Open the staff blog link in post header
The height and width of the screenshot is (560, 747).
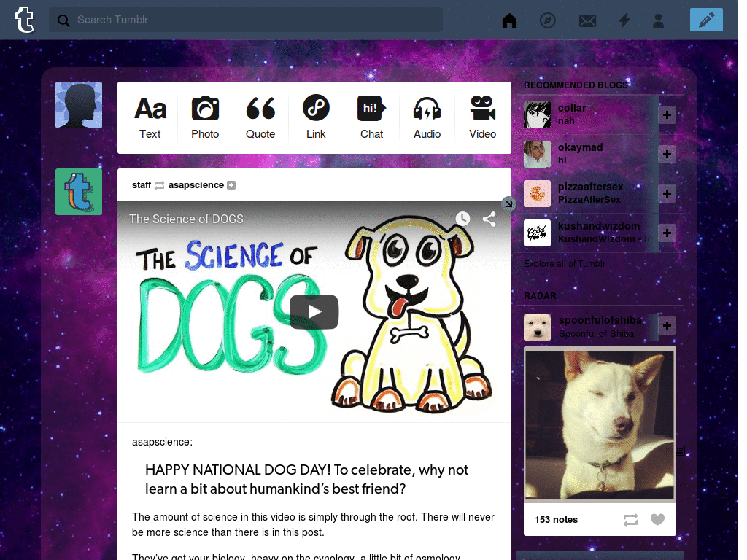(x=142, y=184)
